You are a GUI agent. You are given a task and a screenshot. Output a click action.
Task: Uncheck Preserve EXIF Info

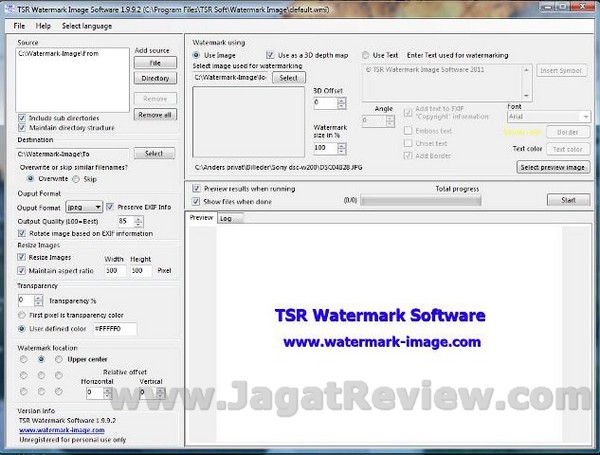[x=110, y=206]
